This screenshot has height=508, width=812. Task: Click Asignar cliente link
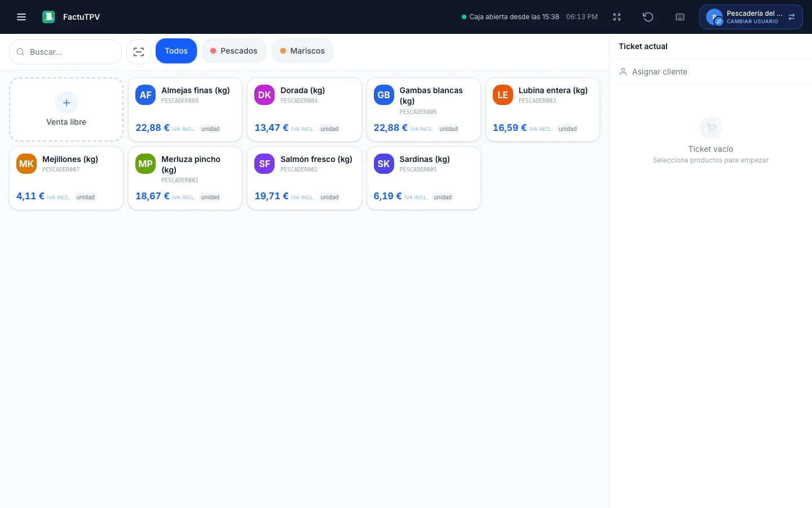pos(659,72)
